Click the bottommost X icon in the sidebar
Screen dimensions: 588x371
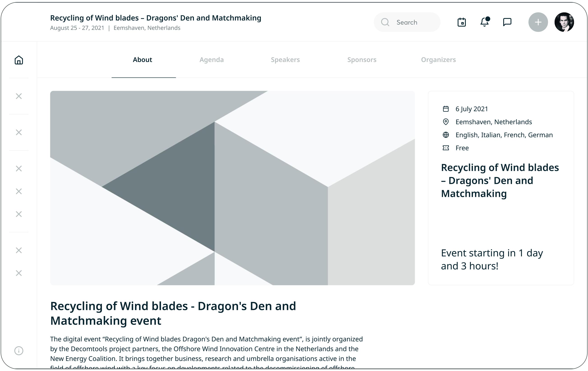click(19, 273)
